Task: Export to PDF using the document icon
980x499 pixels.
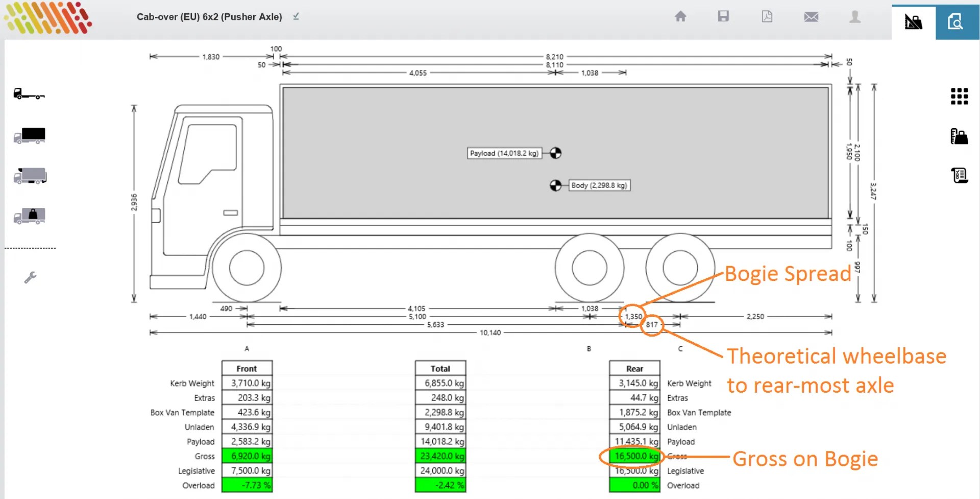Action: click(x=767, y=16)
